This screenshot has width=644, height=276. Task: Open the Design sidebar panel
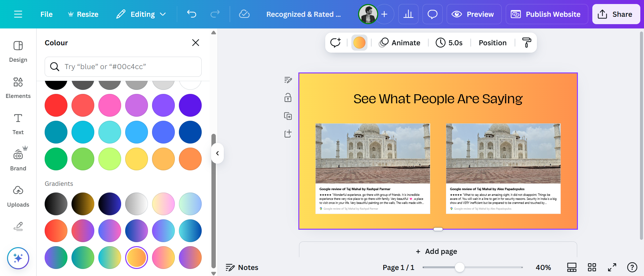point(18,51)
